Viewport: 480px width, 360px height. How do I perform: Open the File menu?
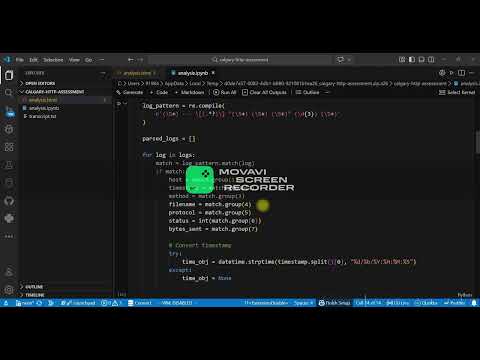[x=20, y=60]
